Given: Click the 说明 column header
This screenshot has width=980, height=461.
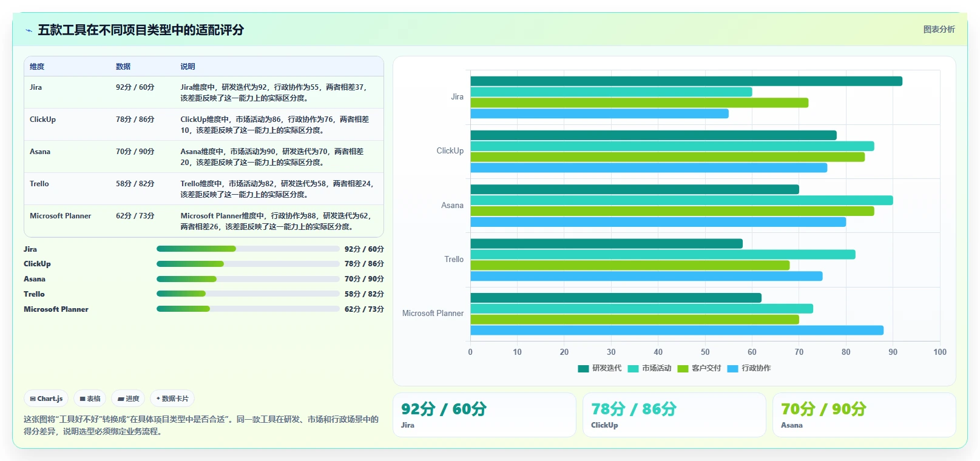Looking at the screenshot, I should [x=188, y=67].
